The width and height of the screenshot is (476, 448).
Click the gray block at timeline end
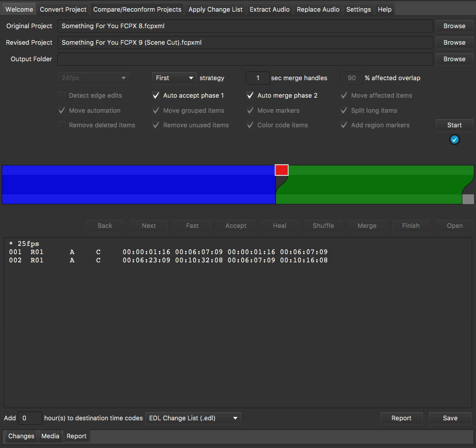pyautogui.click(x=468, y=199)
